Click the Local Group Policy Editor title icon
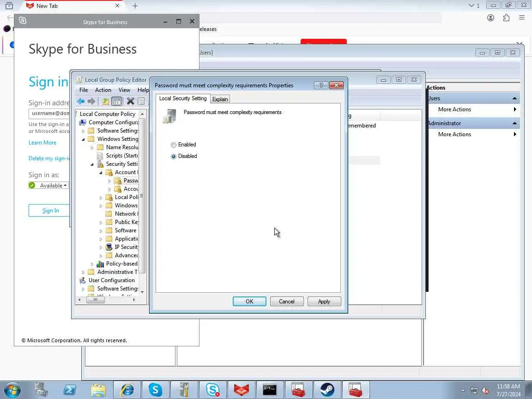The width and height of the screenshot is (532, 399). (x=79, y=80)
